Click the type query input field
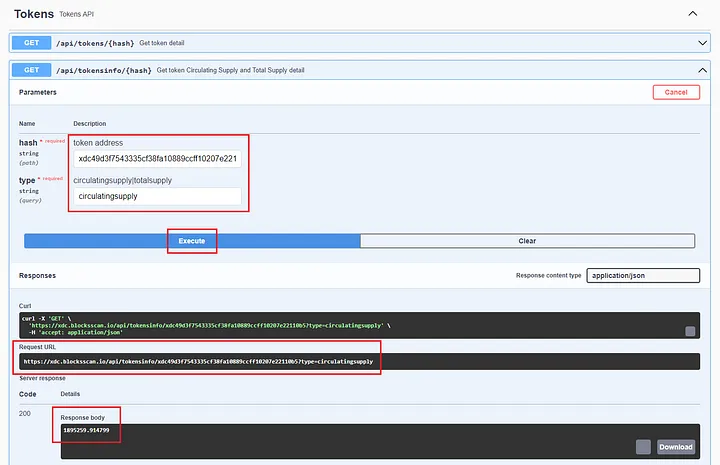 (x=158, y=197)
